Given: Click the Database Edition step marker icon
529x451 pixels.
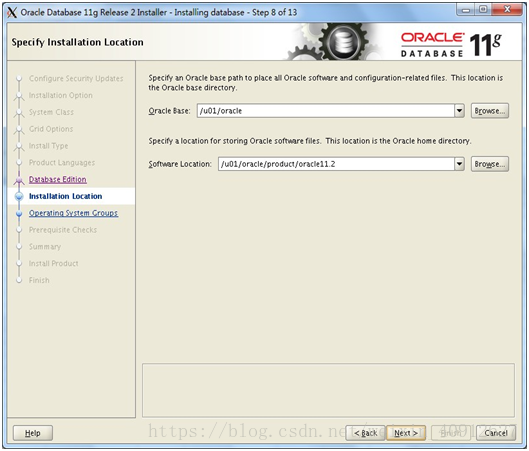Looking at the screenshot, I should click(19, 180).
